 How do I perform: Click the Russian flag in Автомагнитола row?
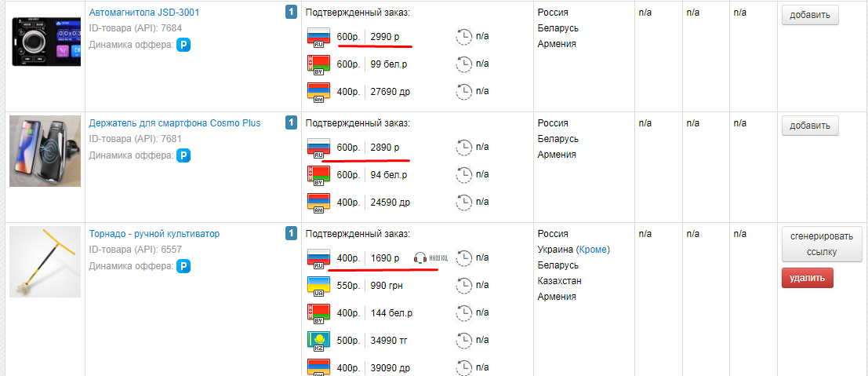pyautogui.click(x=318, y=37)
